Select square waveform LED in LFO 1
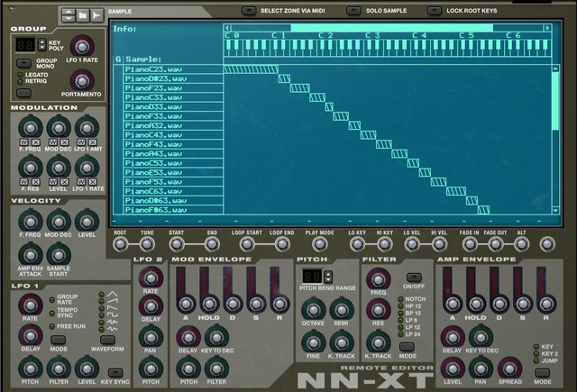The height and width of the screenshot is (392, 577). point(102,315)
